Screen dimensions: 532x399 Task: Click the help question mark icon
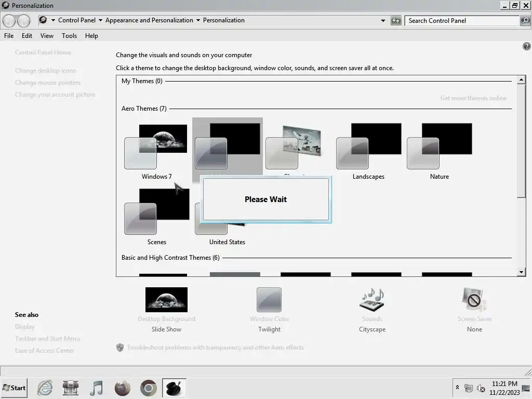tap(526, 46)
